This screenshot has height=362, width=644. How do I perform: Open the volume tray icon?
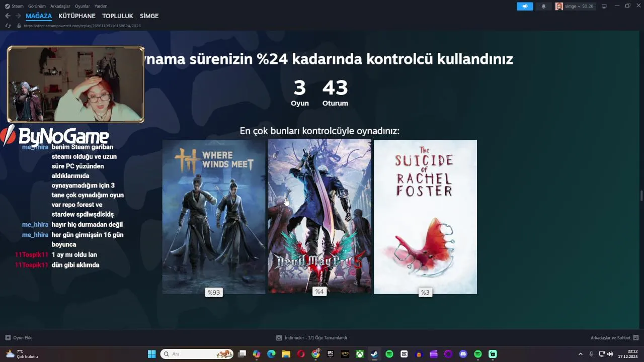pyautogui.click(x=610, y=354)
